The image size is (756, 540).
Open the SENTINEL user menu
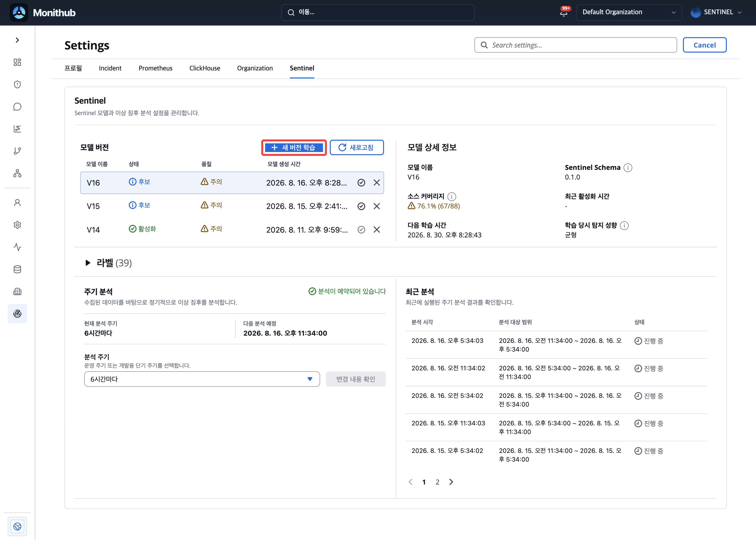coord(716,12)
